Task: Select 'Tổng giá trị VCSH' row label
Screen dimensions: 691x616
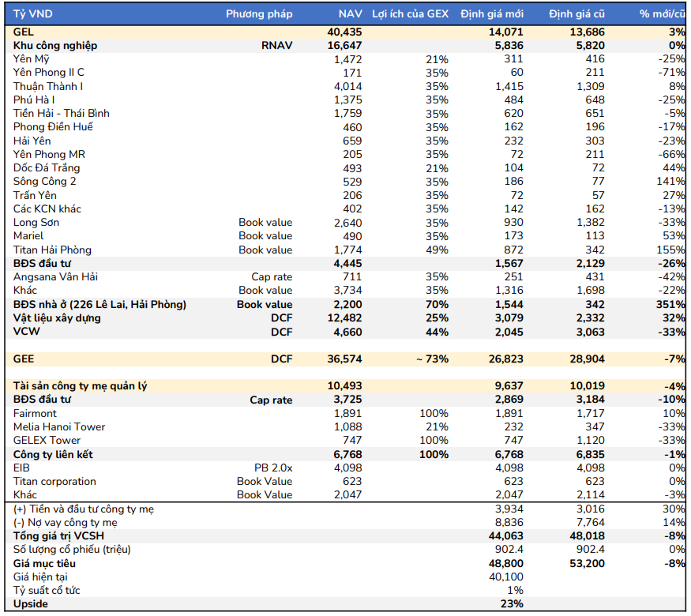Action: pos(58,535)
